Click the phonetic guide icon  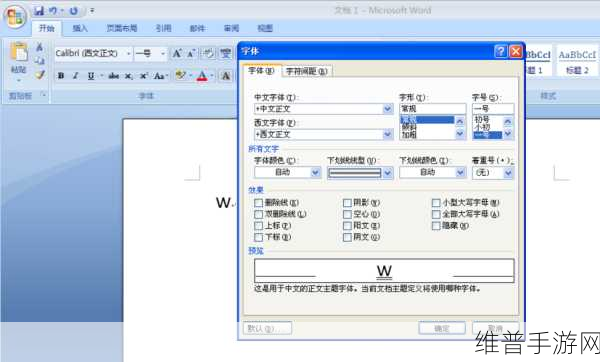tap(226, 53)
